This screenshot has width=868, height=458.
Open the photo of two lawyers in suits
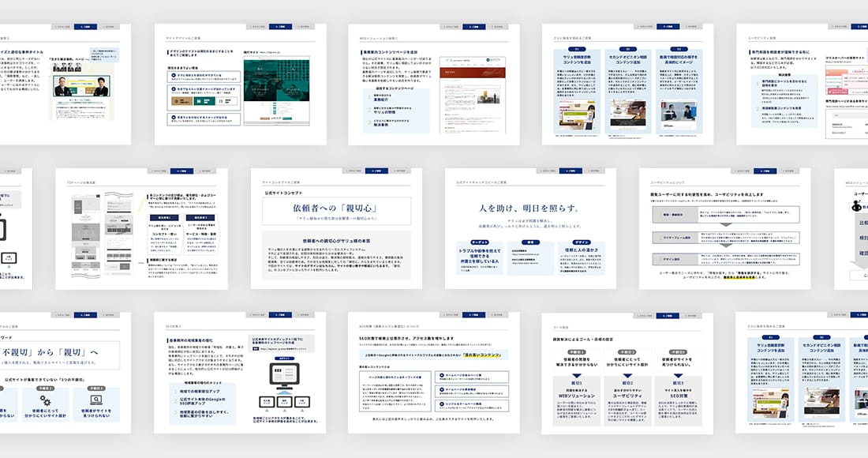pyautogui.click(x=81, y=87)
